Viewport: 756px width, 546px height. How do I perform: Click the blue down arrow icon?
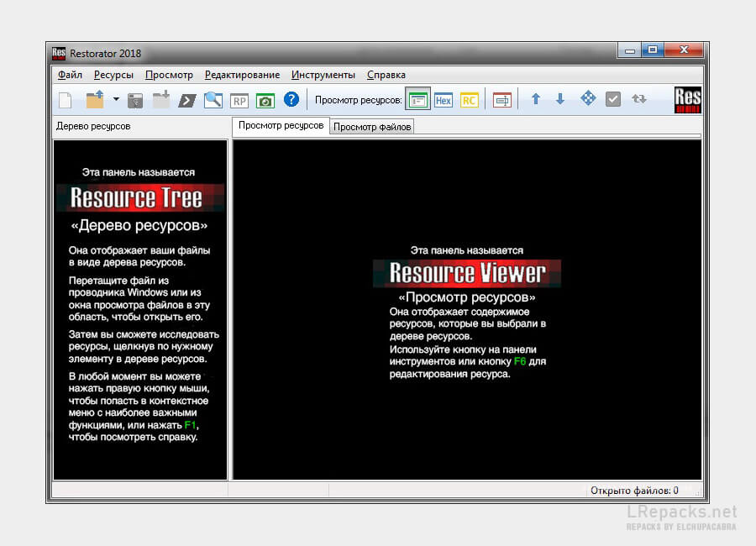(560, 99)
